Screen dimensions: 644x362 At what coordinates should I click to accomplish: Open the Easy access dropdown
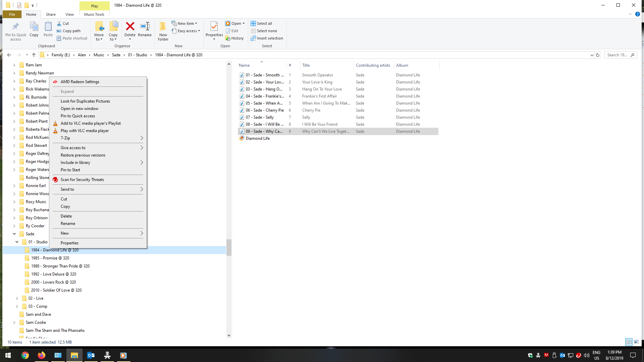[186, 31]
